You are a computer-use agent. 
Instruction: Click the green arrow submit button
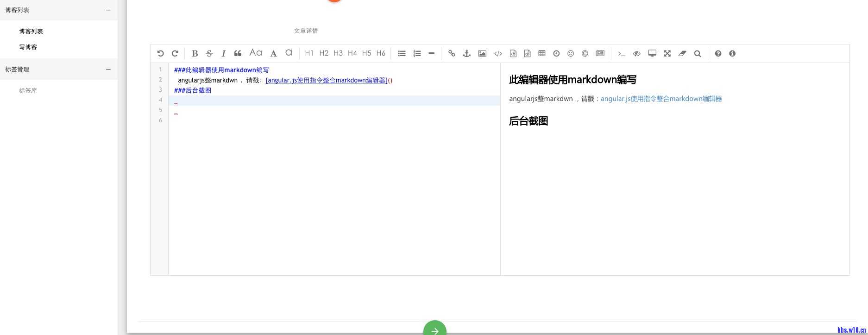click(x=434, y=330)
